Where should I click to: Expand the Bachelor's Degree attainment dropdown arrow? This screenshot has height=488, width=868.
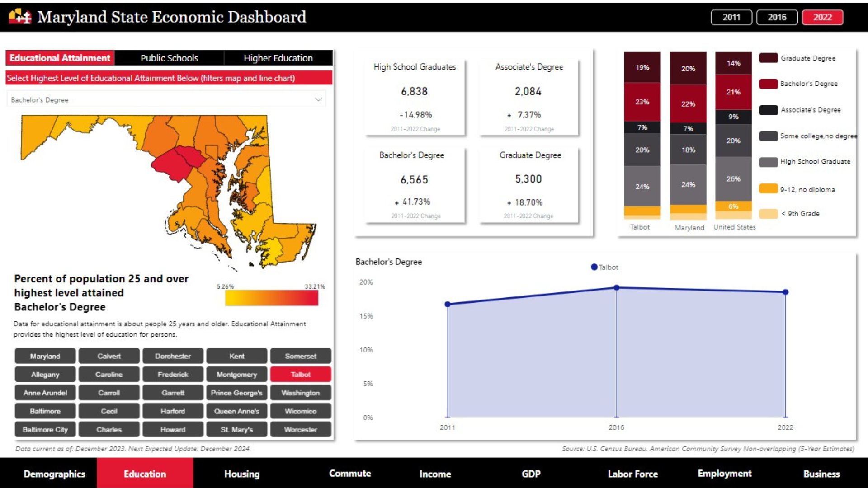[318, 99]
